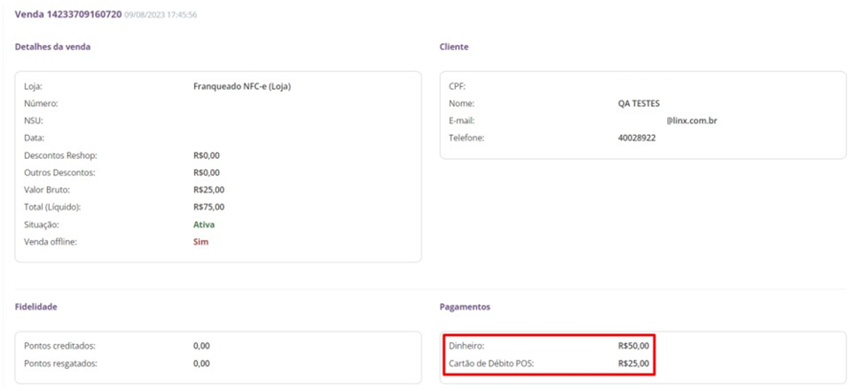Click the @linx.com.br e-mail address
This screenshot has height=391, width=868.
pos(692,121)
